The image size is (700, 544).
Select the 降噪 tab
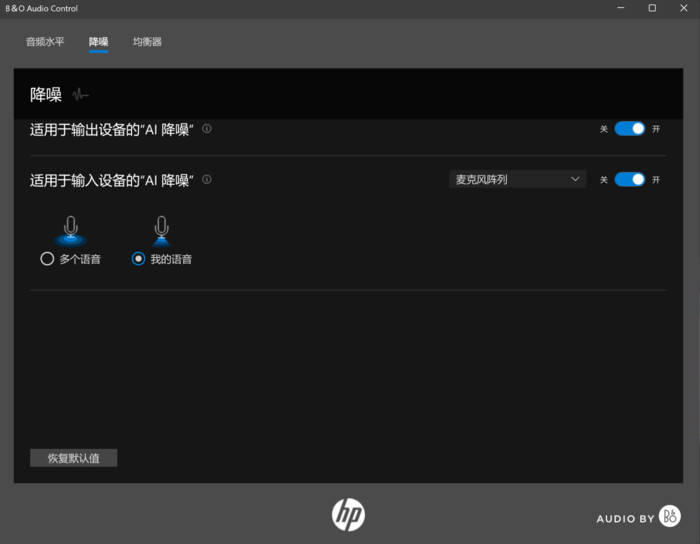98,42
